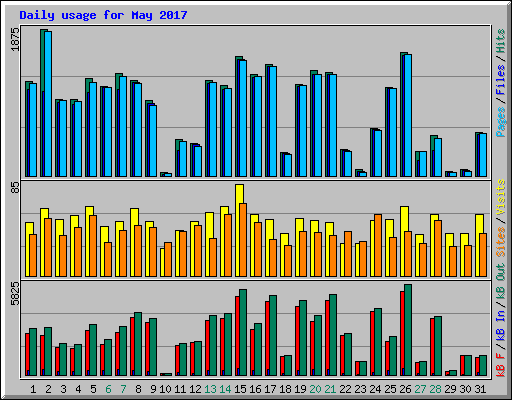Click weekend day 21 label
The image size is (512, 400).
tap(330, 389)
